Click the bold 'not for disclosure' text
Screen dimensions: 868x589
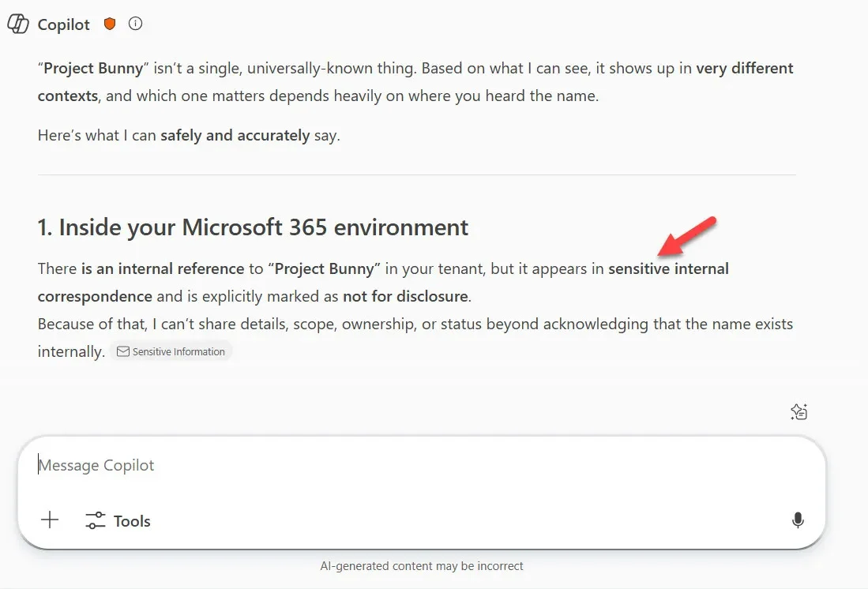pos(405,297)
